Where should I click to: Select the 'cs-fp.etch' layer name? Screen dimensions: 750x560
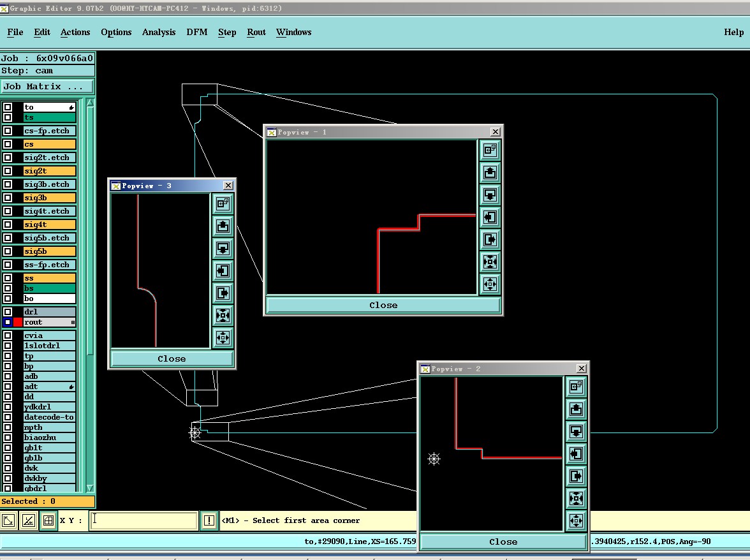click(49, 131)
